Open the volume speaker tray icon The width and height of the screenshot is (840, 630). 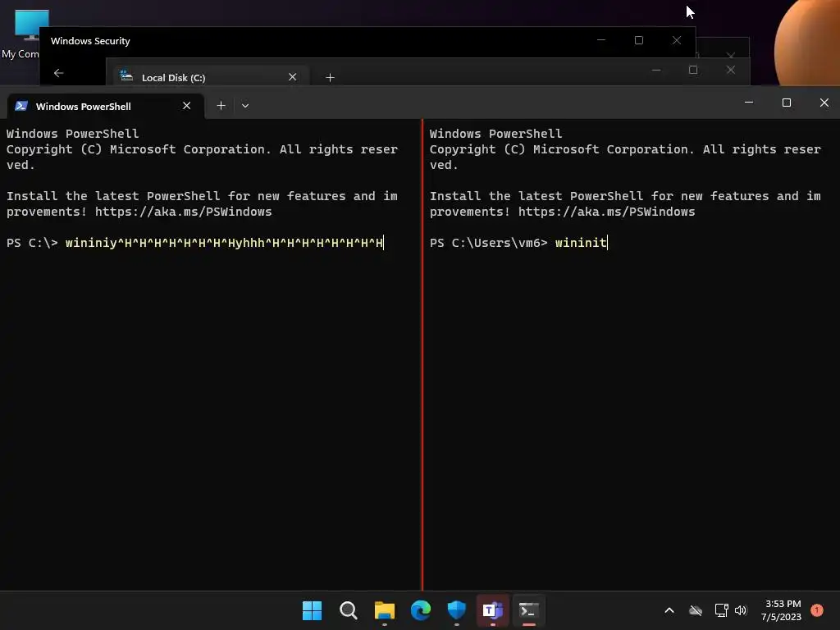(741, 610)
